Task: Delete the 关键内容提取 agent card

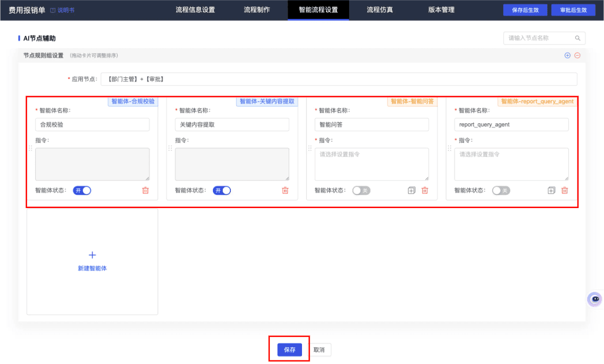Action: pos(285,191)
